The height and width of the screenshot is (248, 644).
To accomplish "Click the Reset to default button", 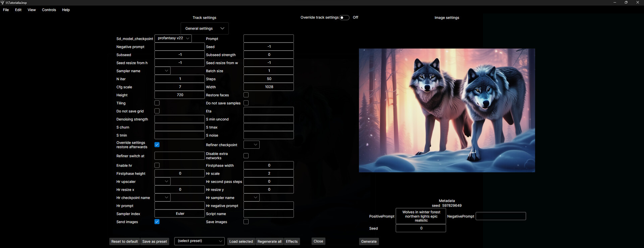I will point(124,241).
